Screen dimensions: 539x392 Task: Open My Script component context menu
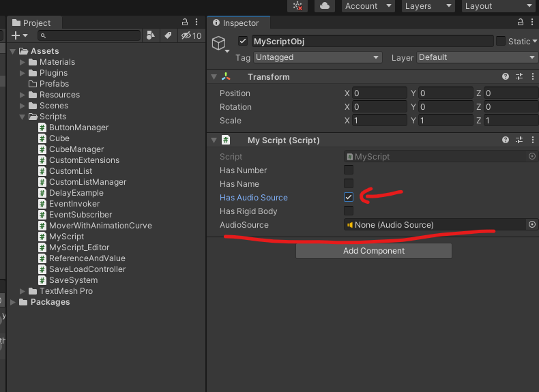pos(533,140)
